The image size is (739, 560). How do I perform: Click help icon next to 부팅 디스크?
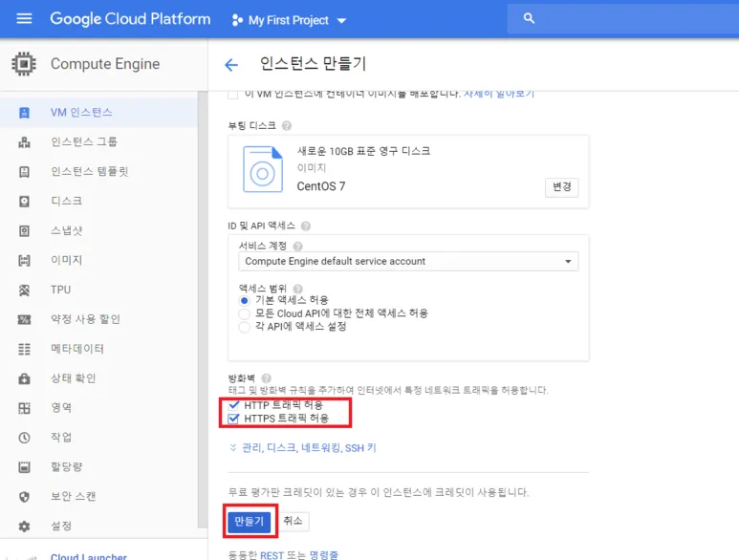(287, 126)
